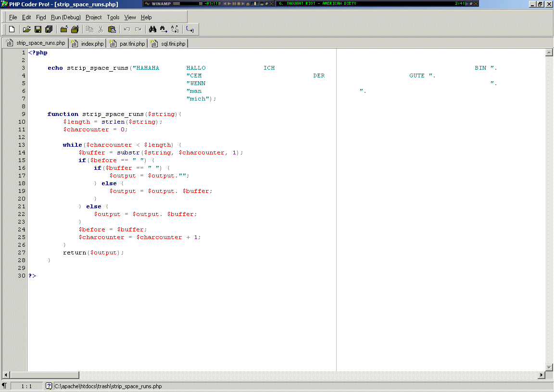The height and width of the screenshot is (392, 554).
Task: Click the New file icon
Action: [12, 29]
